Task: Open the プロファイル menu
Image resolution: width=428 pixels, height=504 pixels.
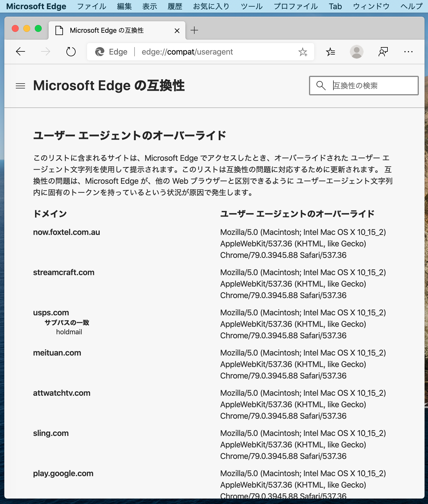Action: (296, 6)
